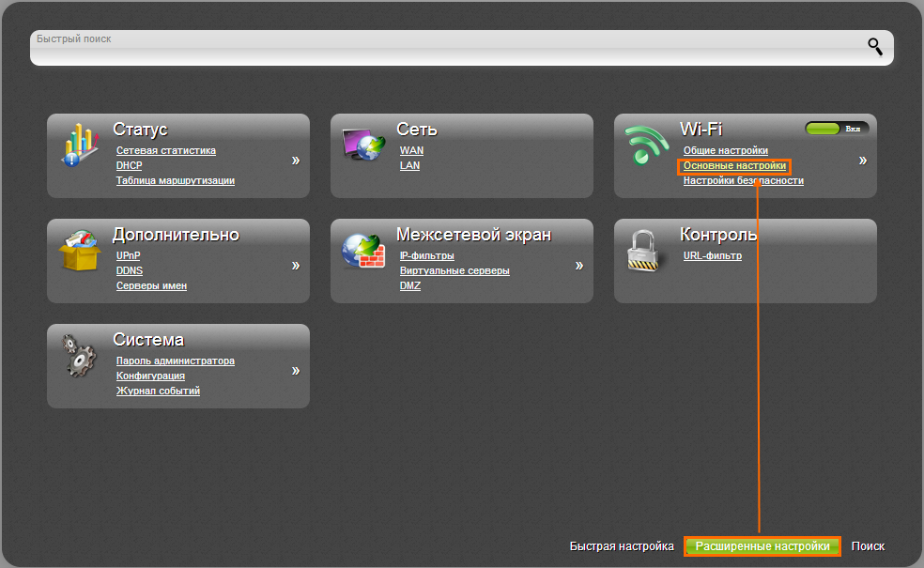This screenshot has width=924, height=568.
Task: Expand the Система section chevron
Action: 295,371
